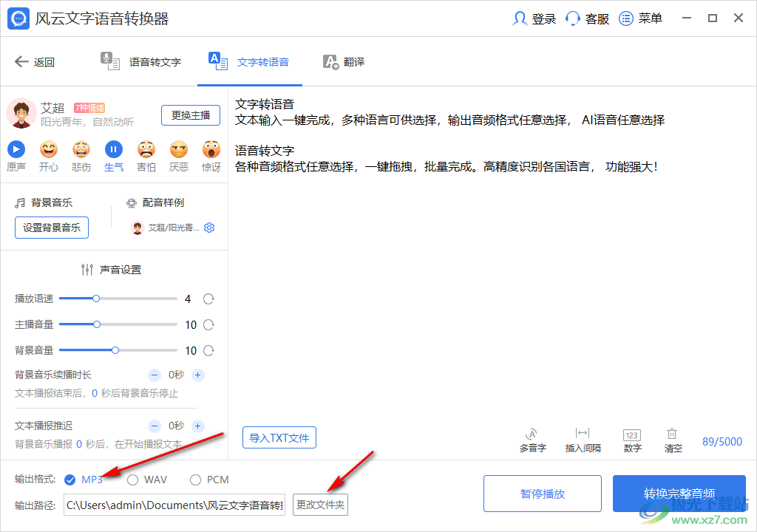Screen dimensions: 757x532
Task: Select the 厌恶 disgust emotion icon
Action: [x=179, y=150]
